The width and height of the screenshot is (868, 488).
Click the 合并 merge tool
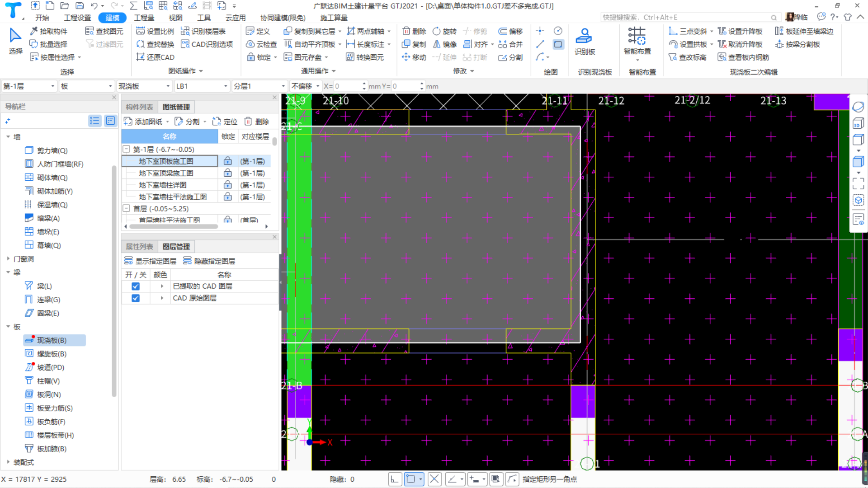(x=510, y=44)
